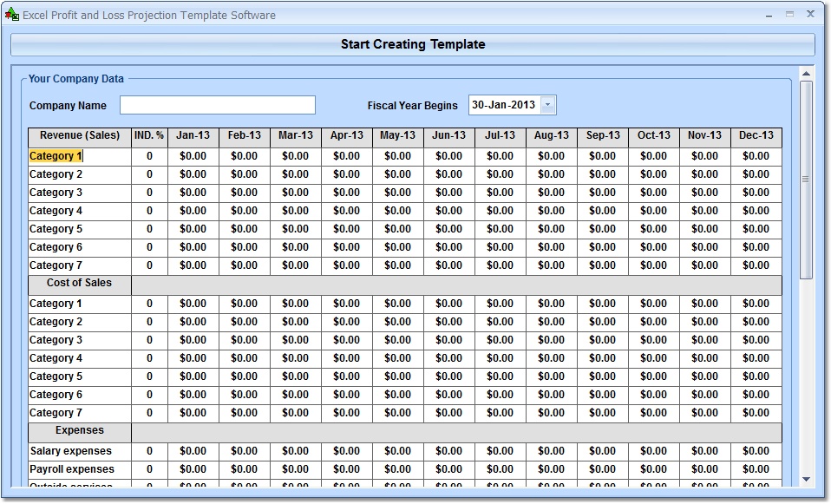
Task: Click Cost of Sales Category 5 name cell
Action: 80,376
